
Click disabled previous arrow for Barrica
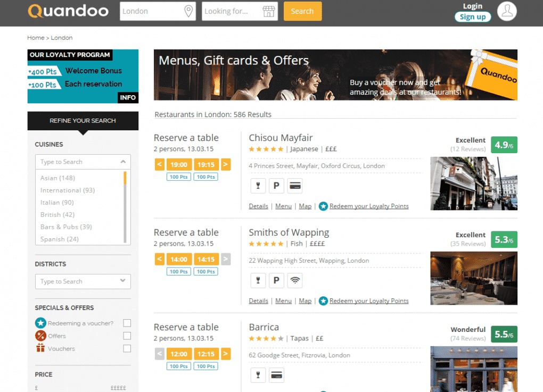point(159,354)
